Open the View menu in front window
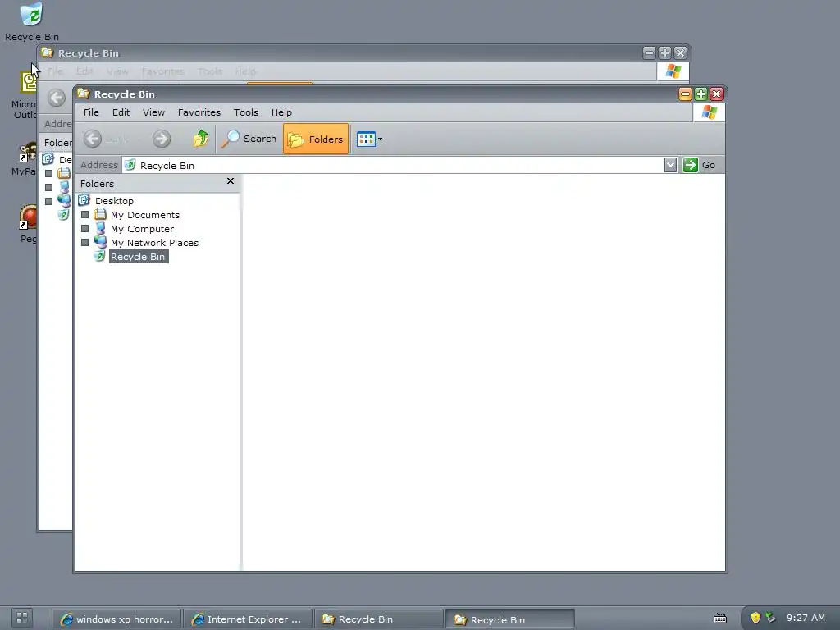 pyautogui.click(x=153, y=112)
